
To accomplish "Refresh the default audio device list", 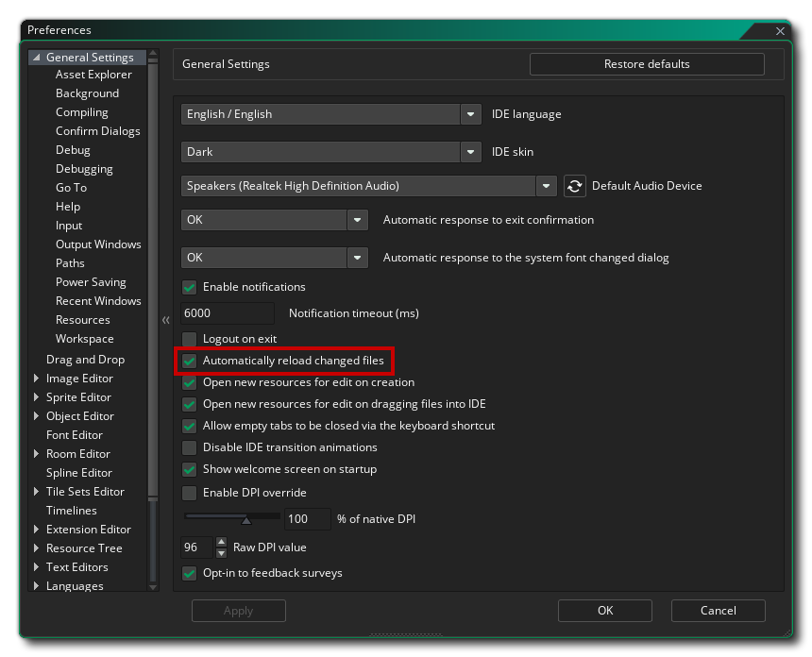I will [x=574, y=186].
